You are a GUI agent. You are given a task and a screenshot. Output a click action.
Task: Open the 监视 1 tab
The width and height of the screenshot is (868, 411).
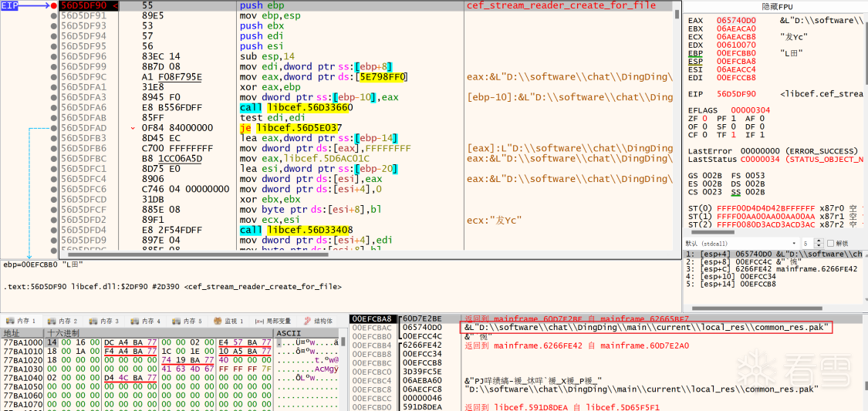(x=229, y=321)
